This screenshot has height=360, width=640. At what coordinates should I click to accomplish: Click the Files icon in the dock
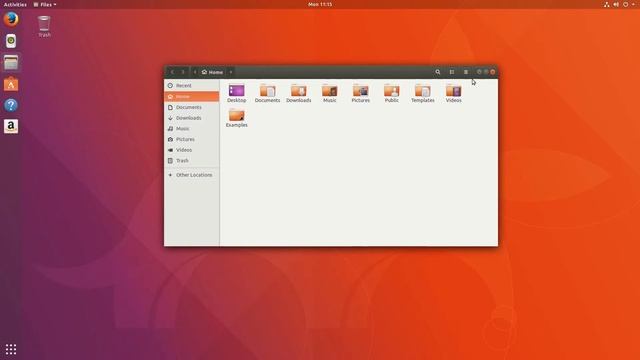tap(11, 62)
